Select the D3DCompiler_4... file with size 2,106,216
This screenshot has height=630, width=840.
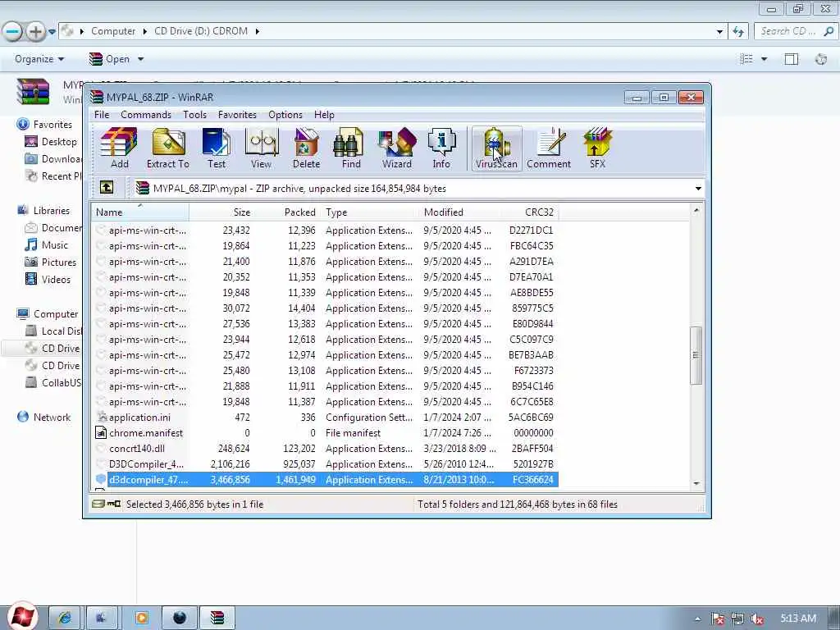(x=325, y=464)
